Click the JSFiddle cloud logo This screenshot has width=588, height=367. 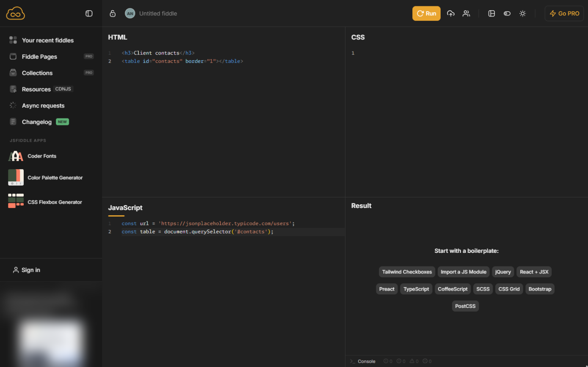tap(16, 14)
